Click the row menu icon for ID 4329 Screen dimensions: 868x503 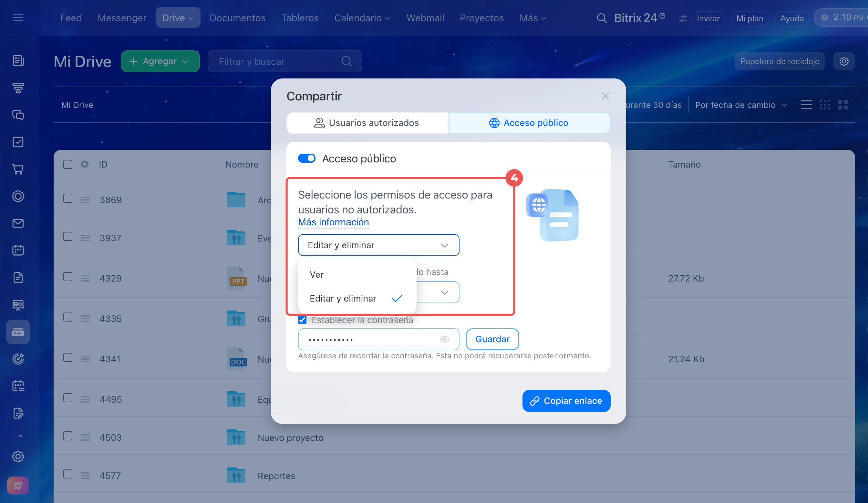pos(85,278)
